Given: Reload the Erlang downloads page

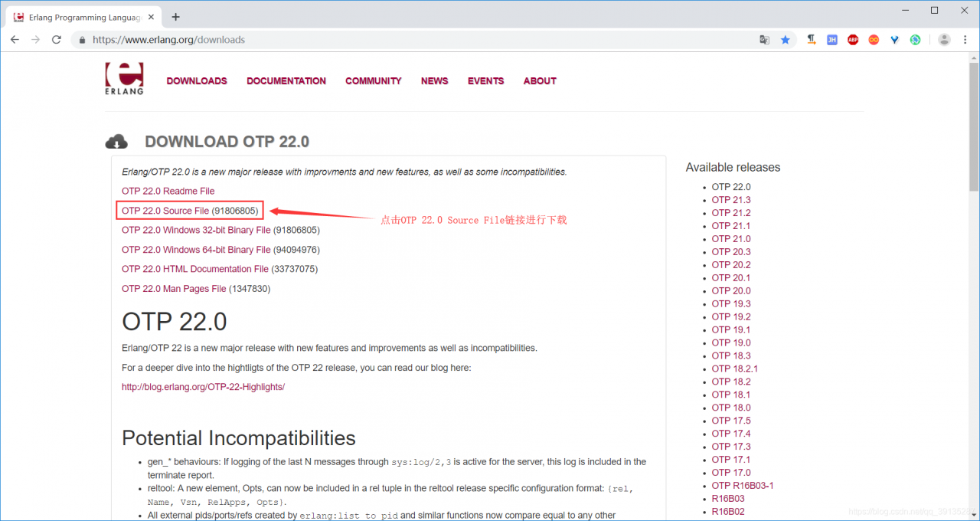Looking at the screenshot, I should [56, 40].
